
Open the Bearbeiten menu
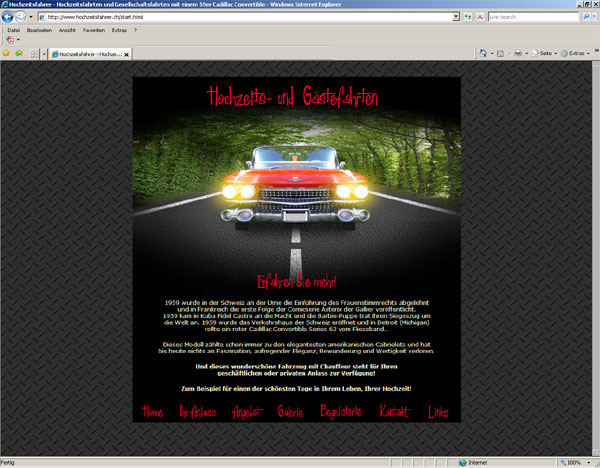[x=39, y=30]
